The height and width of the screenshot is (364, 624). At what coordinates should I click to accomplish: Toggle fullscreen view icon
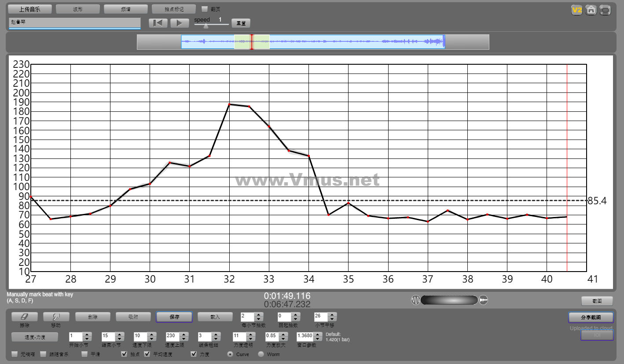click(606, 10)
